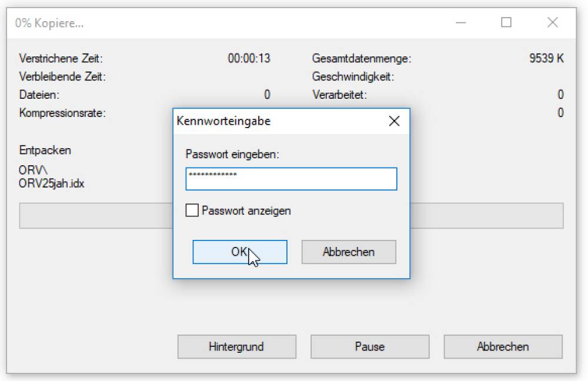Close the 0% Kopiere window
Image resolution: width=588 pixels, height=381 pixels.
552,23
